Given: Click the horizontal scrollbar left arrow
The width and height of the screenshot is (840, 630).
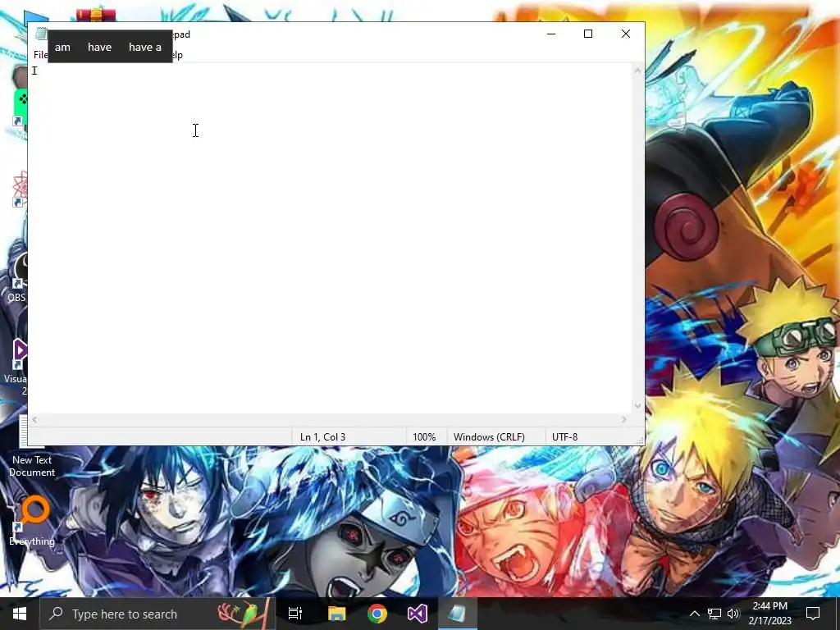Looking at the screenshot, I should (34, 420).
